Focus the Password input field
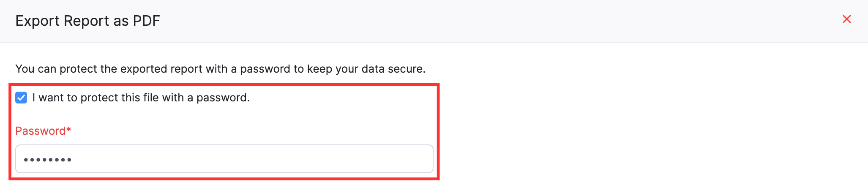The image size is (868, 185). tap(224, 159)
